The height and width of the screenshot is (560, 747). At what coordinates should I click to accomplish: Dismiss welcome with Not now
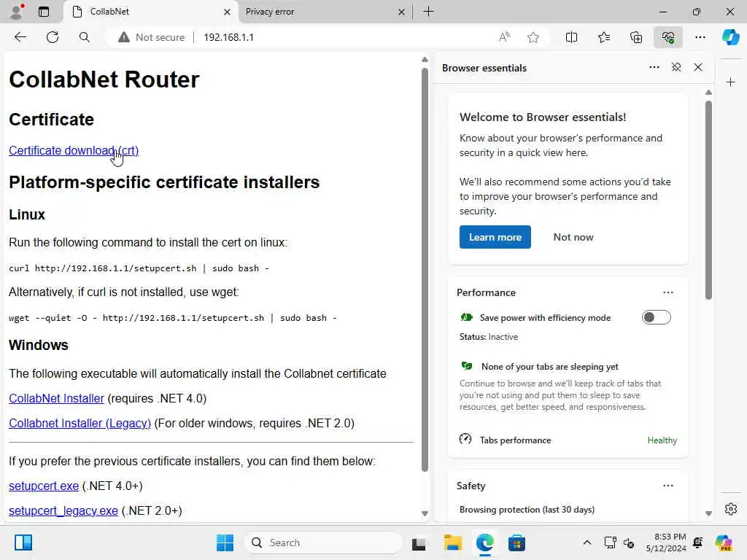[573, 237]
